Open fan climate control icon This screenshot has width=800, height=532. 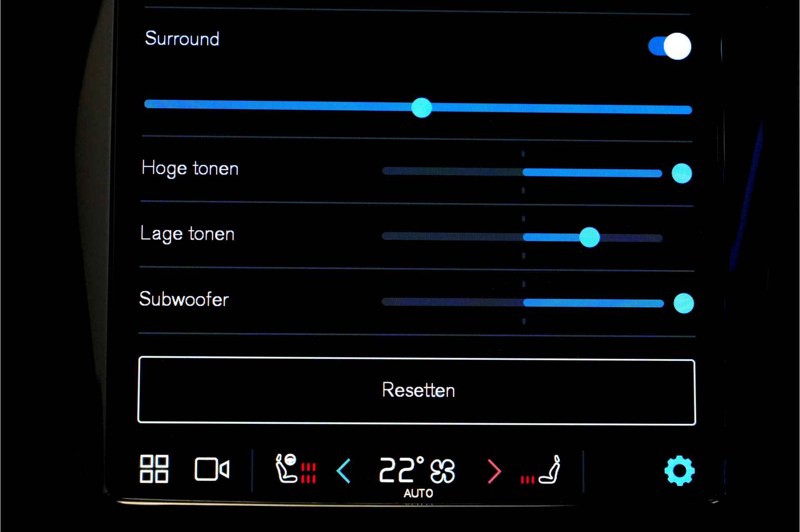point(442,471)
